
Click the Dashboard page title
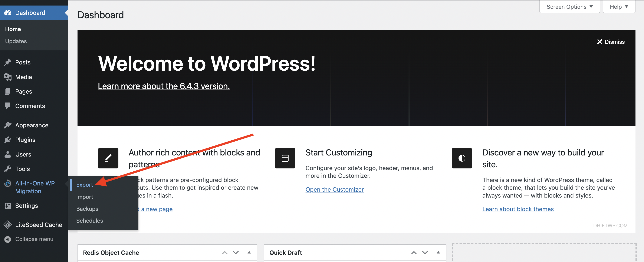101,15
